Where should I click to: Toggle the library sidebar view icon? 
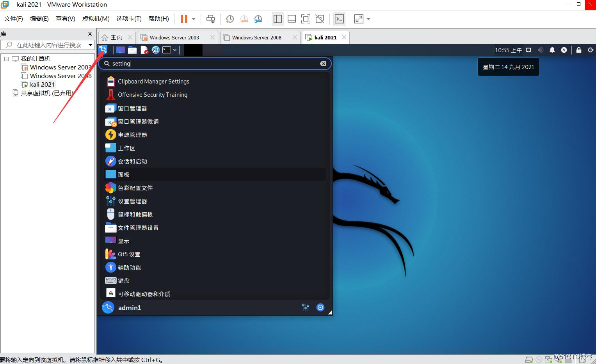click(278, 19)
